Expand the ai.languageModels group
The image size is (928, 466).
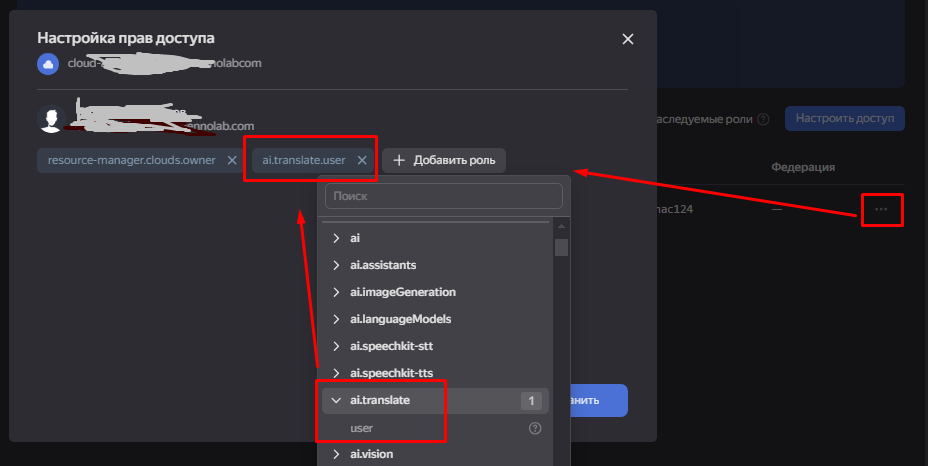coord(337,319)
